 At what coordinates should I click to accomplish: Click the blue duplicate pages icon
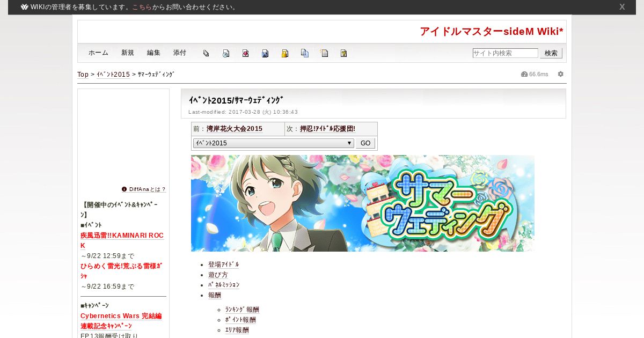coord(305,53)
